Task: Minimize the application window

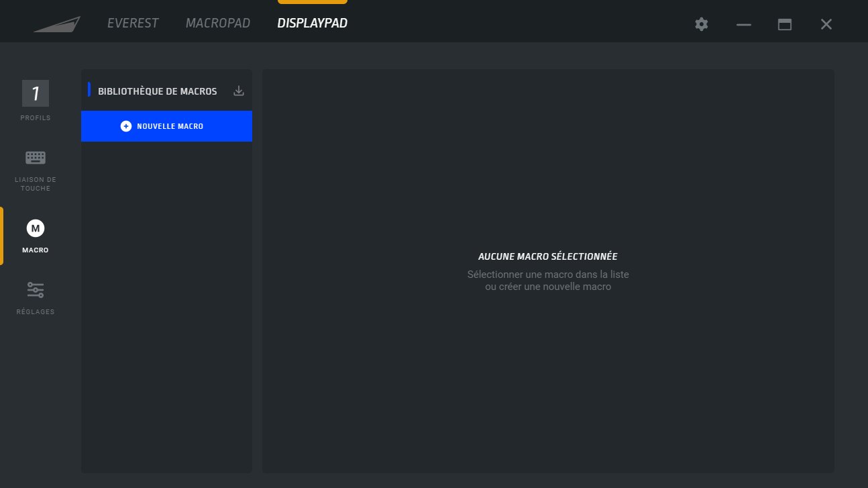Action: click(x=743, y=24)
